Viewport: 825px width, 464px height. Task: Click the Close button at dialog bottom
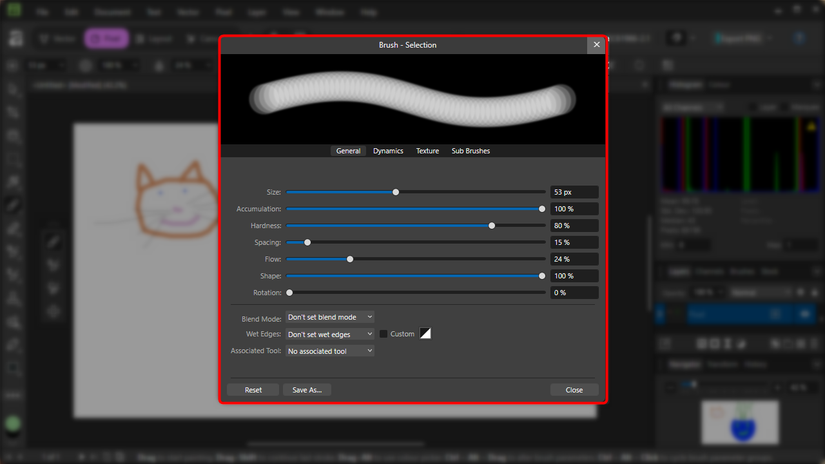click(x=574, y=390)
